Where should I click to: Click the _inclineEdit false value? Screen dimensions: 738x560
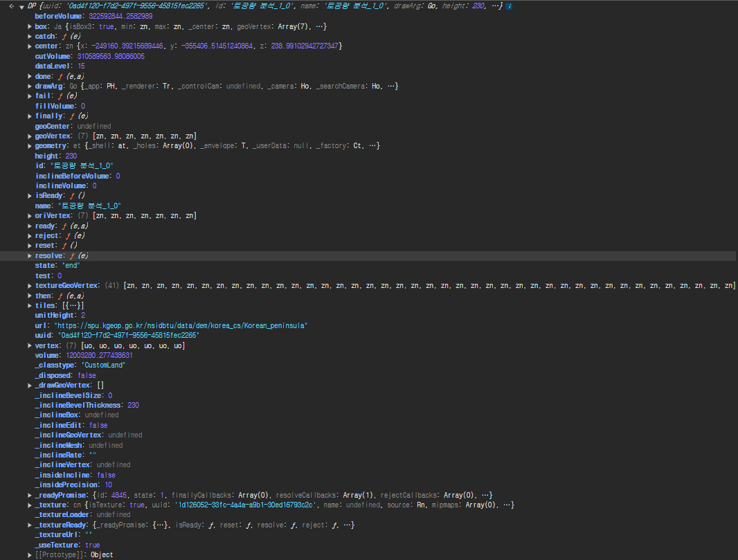click(98, 426)
